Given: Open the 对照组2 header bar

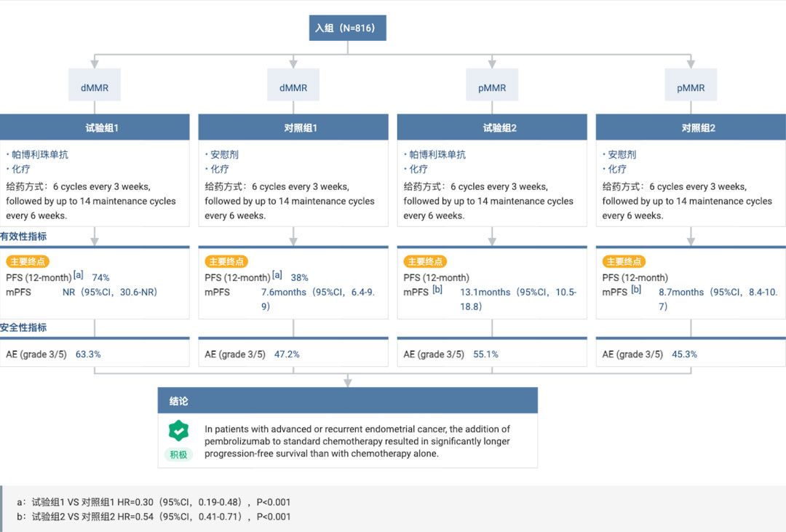Looking at the screenshot, I should pyautogui.click(x=691, y=127).
